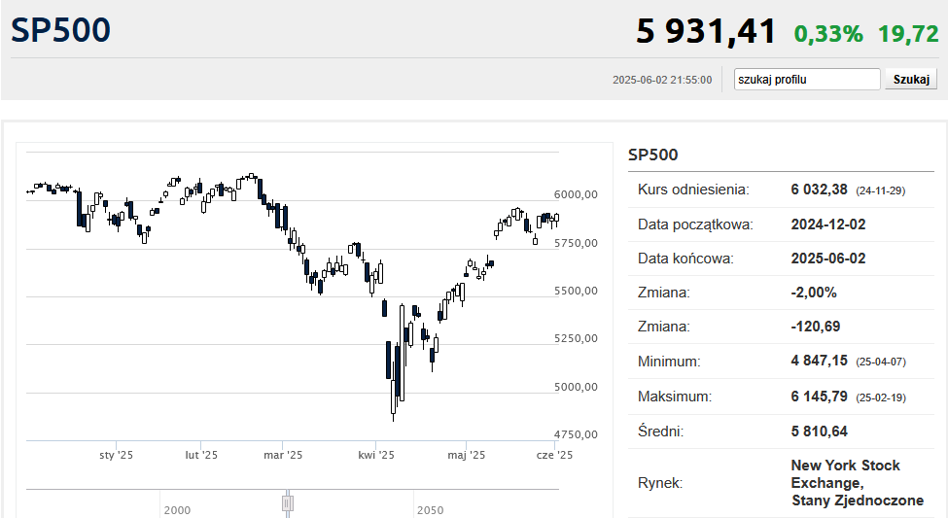Image resolution: width=948 pixels, height=518 pixels.
Task: Click the 'Data początkowa:' label
Action: (695, 225)
